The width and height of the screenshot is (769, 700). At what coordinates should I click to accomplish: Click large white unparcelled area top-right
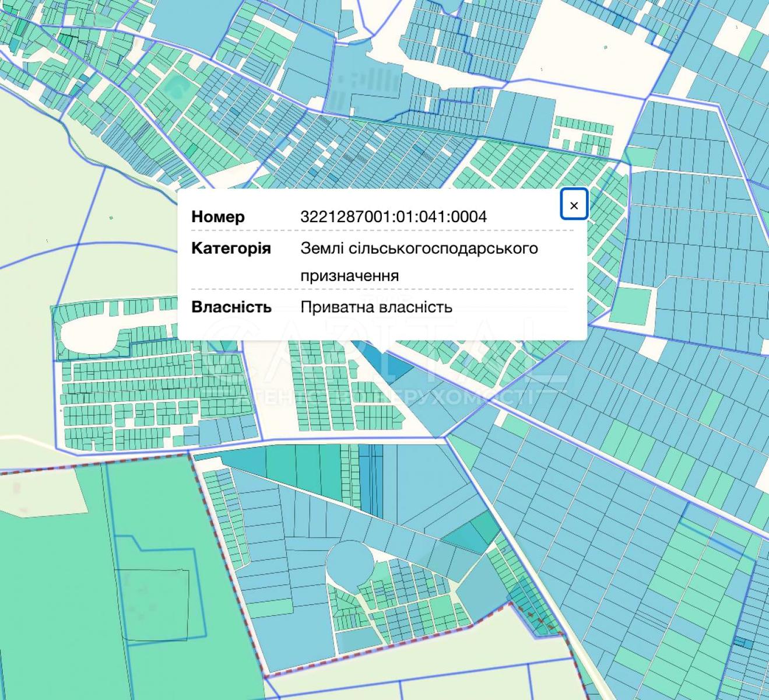589,52
